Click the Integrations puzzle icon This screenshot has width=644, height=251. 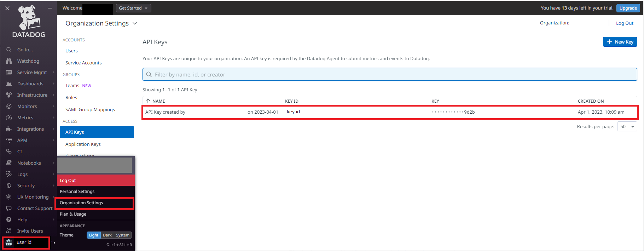[x=9, y=129]
